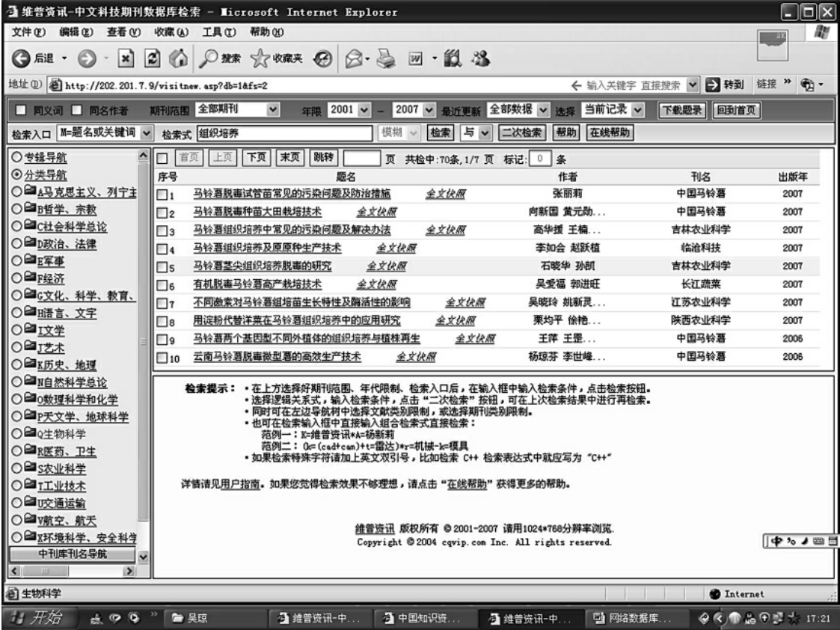840x630 pixels.
Task: Go to next page with 下页
Action: 256,157
